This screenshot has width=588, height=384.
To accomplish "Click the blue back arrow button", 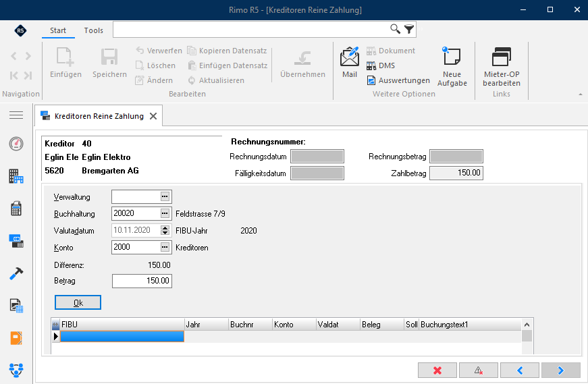I will (x=520, y=371).
